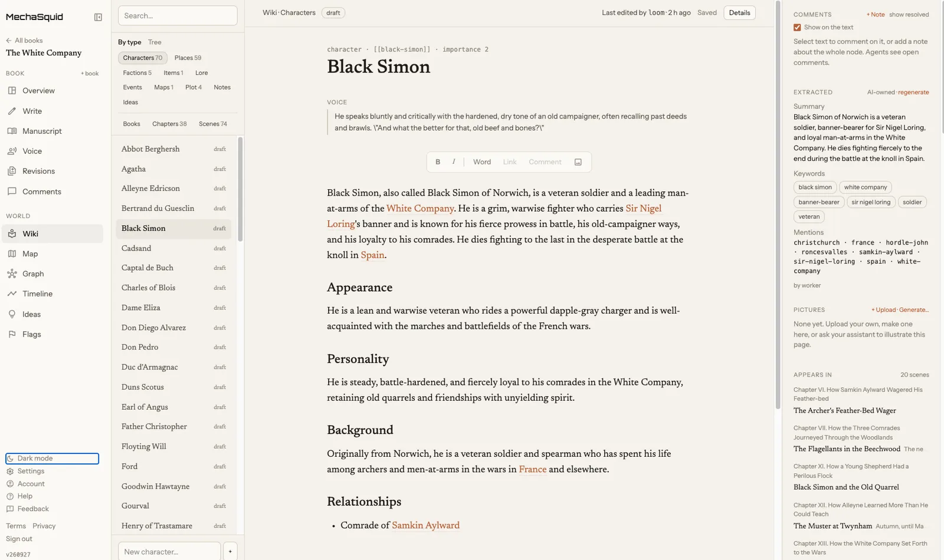Click the Details button

pyautogui.click(x=739, y=13)
